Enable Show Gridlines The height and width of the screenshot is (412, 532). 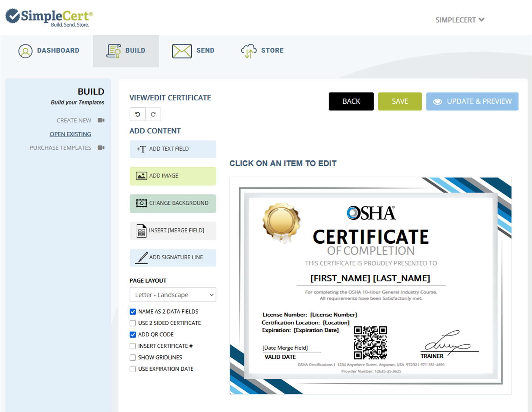(133, 357)
